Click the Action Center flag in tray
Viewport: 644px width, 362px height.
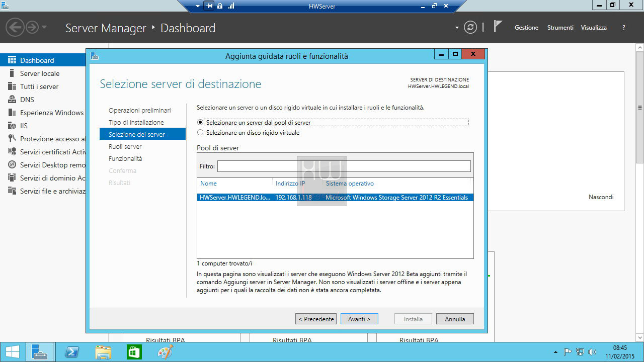coord(568,352)
